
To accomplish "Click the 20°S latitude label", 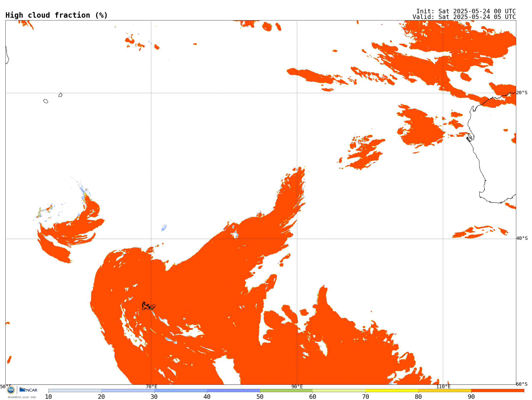I will (522, 93).
